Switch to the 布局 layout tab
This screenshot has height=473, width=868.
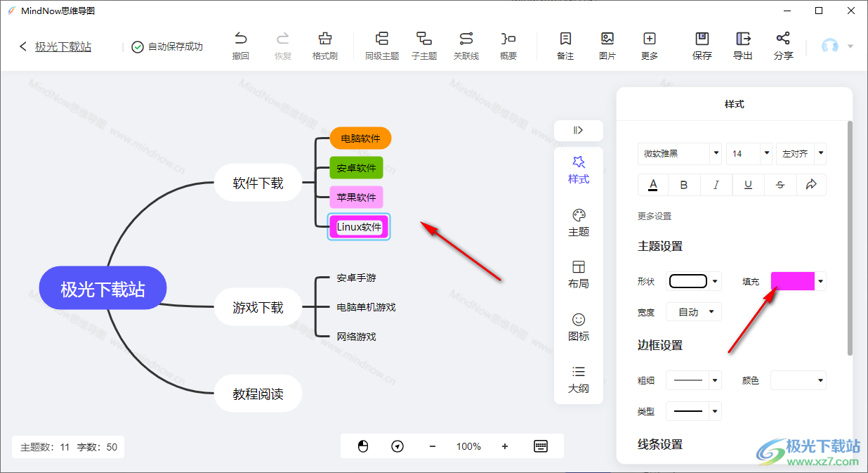tap(579, 275)
